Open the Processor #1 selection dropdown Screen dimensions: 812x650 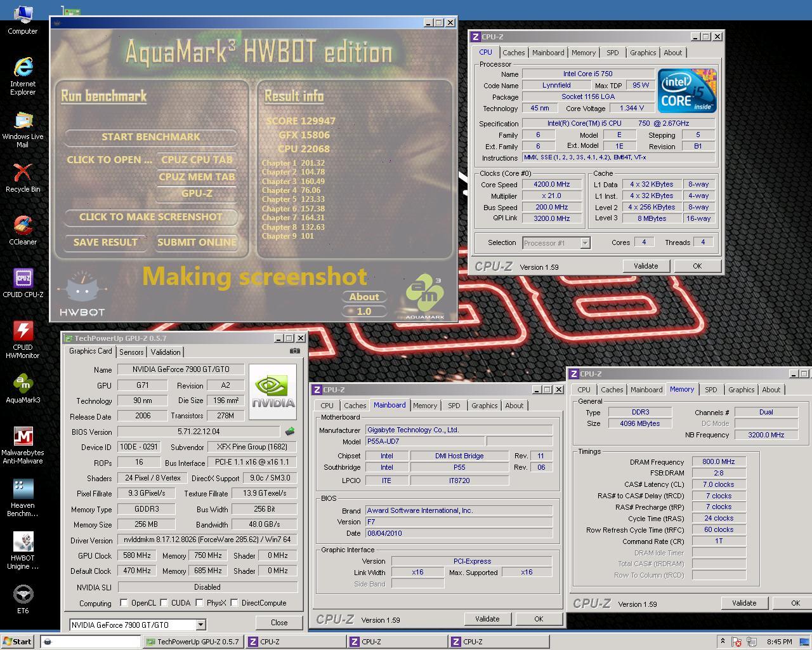[x=585, y=242]
